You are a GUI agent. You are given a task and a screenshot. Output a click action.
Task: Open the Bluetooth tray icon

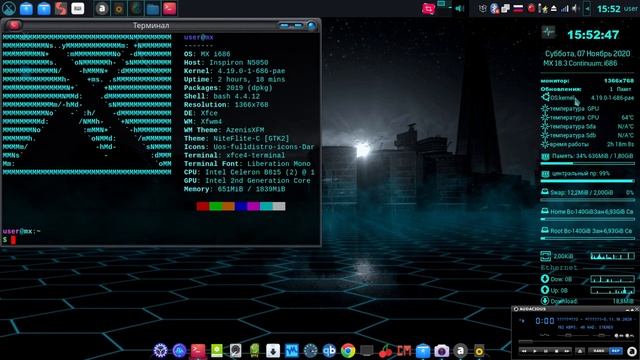[494, 9]
